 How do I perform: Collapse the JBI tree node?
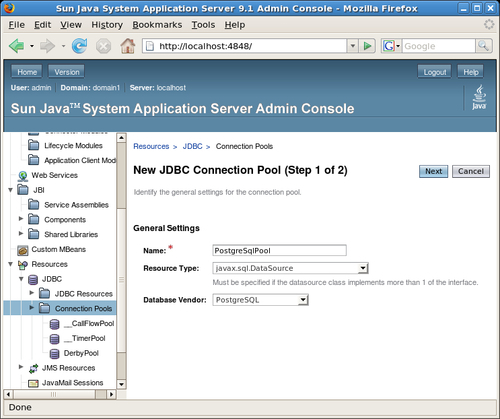[x=11, y=190]
